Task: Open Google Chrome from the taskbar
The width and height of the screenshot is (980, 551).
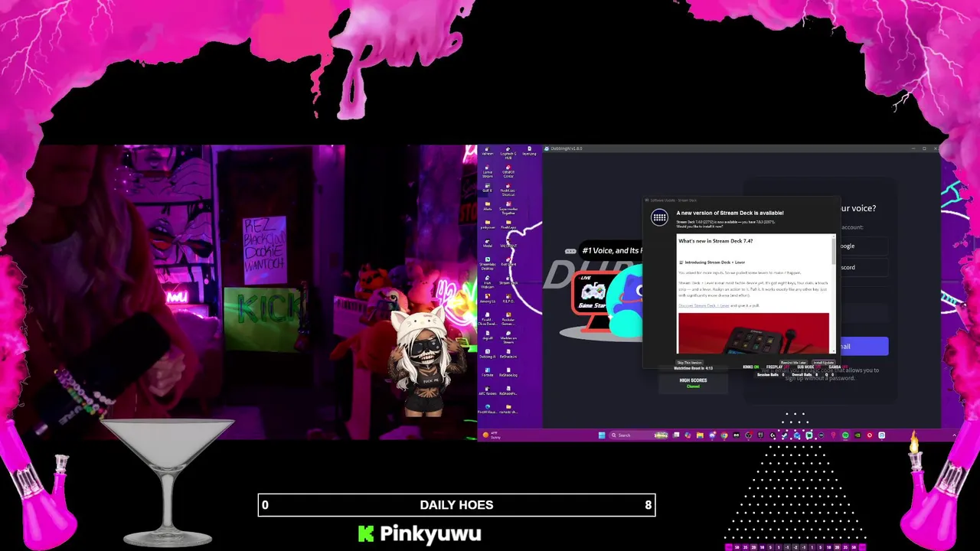Action: click(724, 435)
